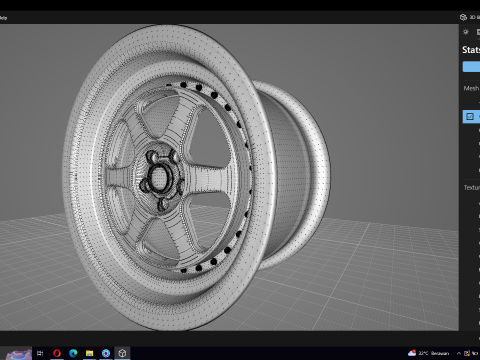Screen dimensions: 480x360
Task: Open the 3D library button icon
Action: pos(463,17)
